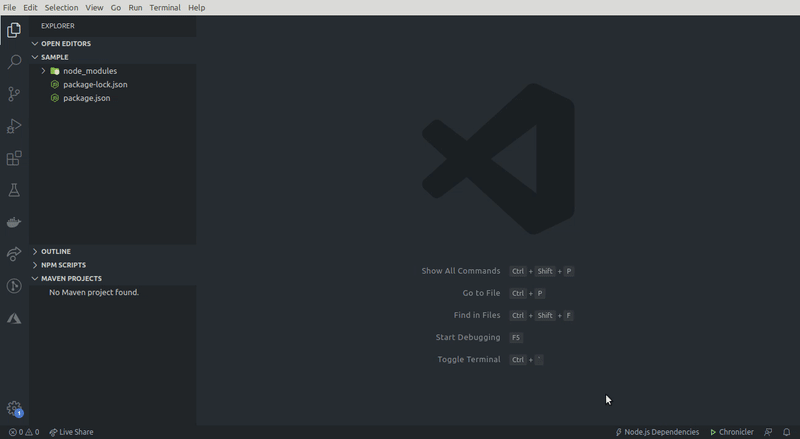800x439 pixels.
Task: Click the 'Toggle Terminal' hint text
Action: pyautogui.click(x=469, y=359)
